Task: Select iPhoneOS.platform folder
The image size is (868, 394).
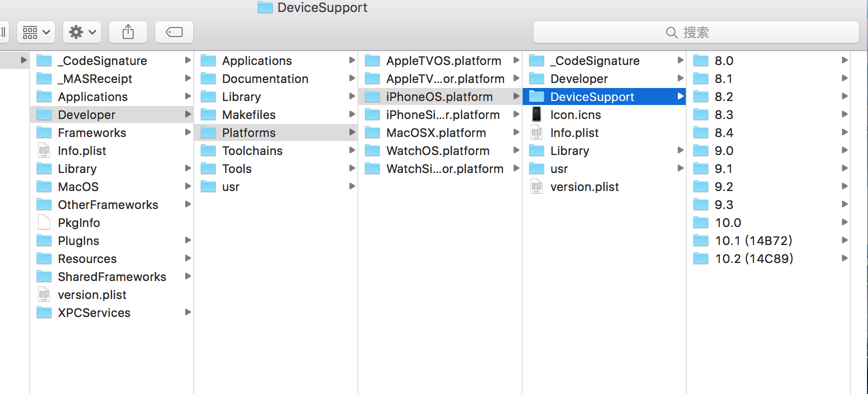Action: point(440,96)
